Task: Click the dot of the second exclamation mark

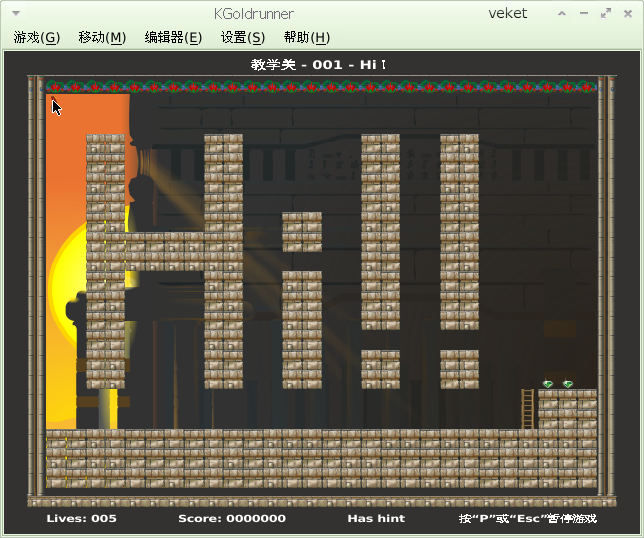Action: coord(459,369)
